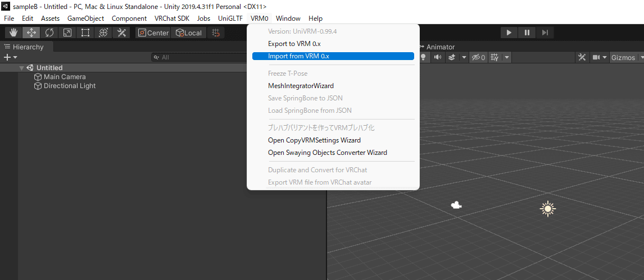The height and width of the screenshot is (280, 644).
Task: Open scene camera settings icon
Action: point(596,57)
